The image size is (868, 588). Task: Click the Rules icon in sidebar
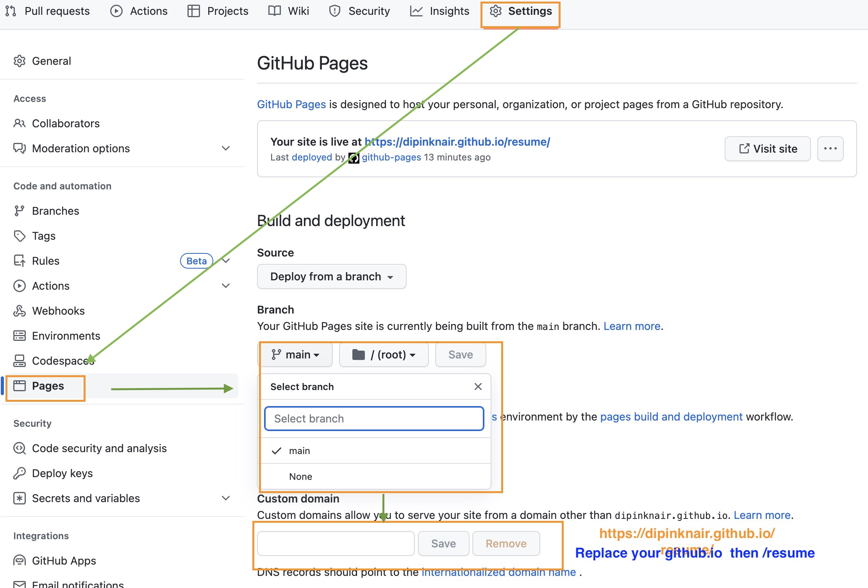[20, 261]
